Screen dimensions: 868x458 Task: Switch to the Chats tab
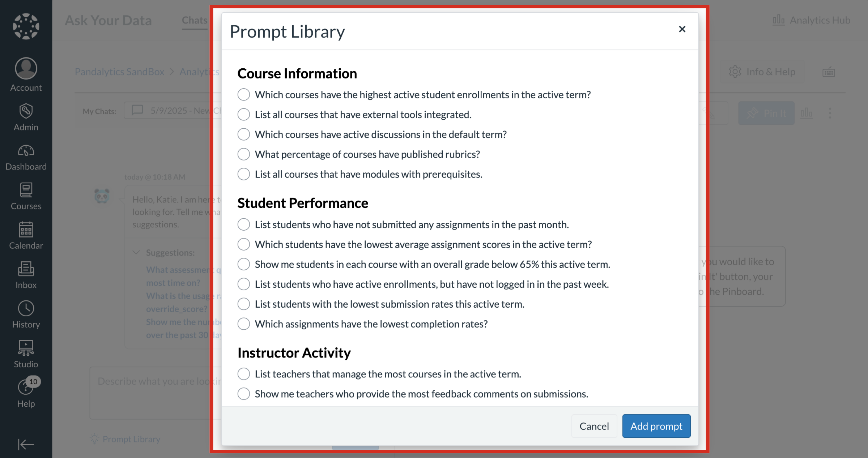pyautogui.click(x=194, y=20)
